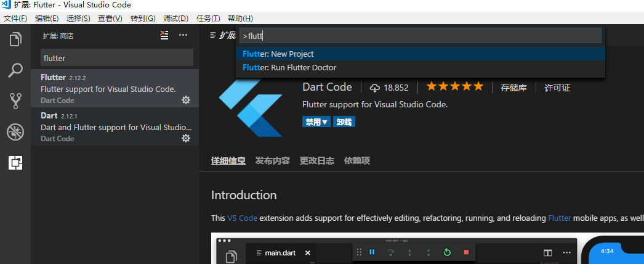Select Flutter: New Project command

pyautogui.click(x=420, y=54)
